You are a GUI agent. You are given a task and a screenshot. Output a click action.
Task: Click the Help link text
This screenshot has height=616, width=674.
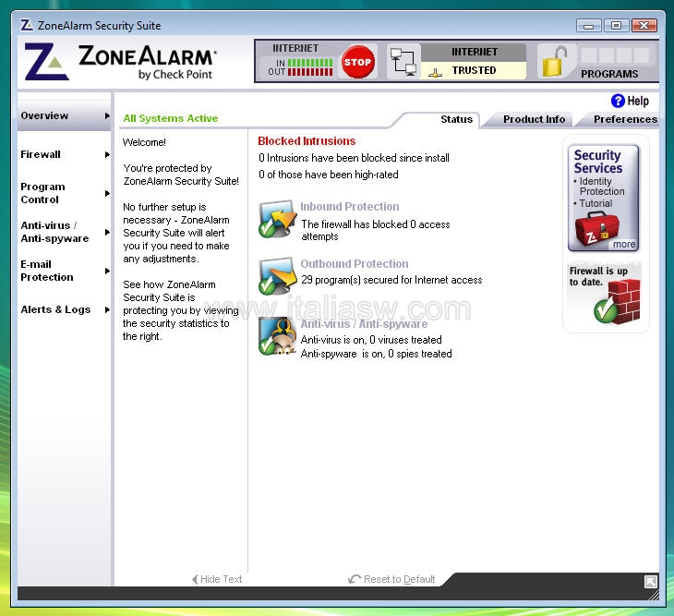click(638, 101)
